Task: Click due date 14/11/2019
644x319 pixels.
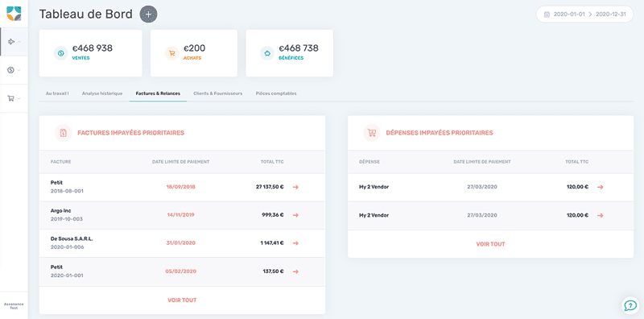Action: pos(180,215)
